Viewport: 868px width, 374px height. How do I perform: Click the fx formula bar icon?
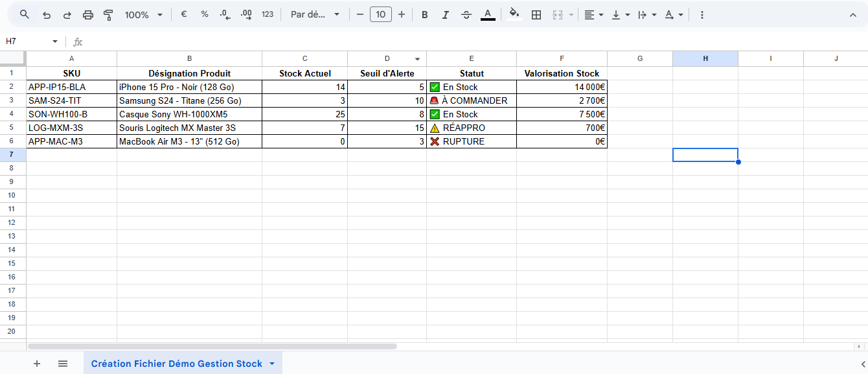(78, 41)
